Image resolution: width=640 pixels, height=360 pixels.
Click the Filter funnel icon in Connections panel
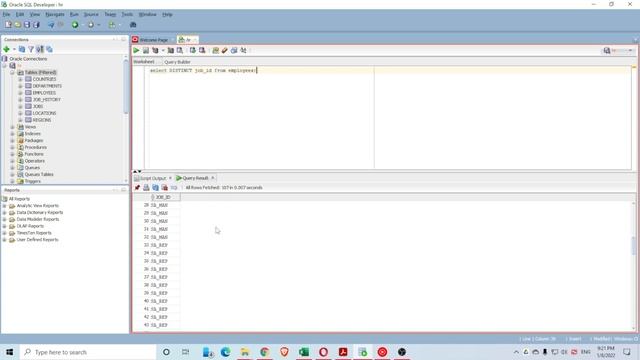31,49
